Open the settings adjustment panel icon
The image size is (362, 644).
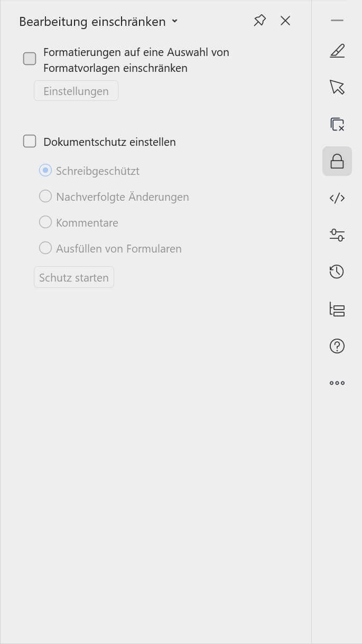pos(337,235)
